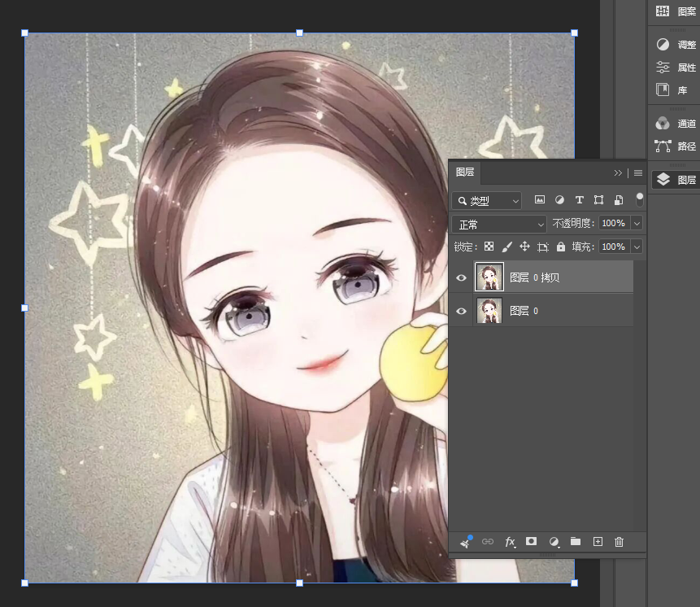The image size is (700, 607).
Task: Click the link layers icon
Action: tap(488, 542)
